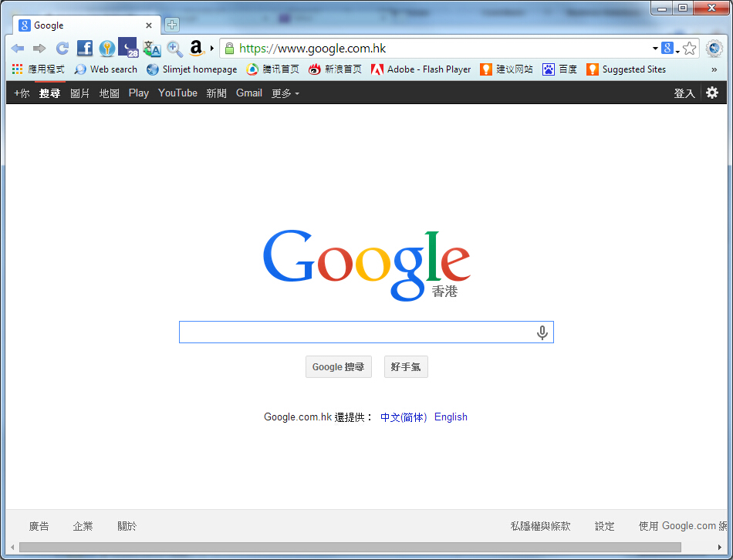Click the page translate icon
733x560 pixels.
click(151, 48)
